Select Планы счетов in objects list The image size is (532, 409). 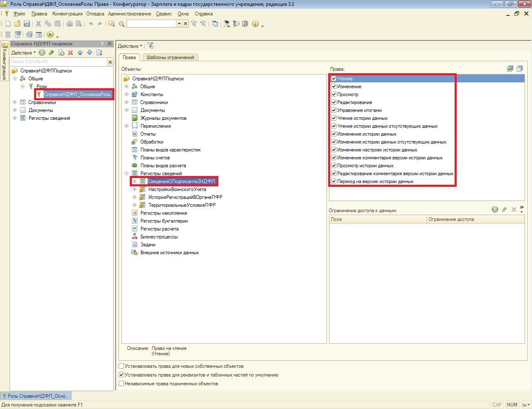click(155, 158)
